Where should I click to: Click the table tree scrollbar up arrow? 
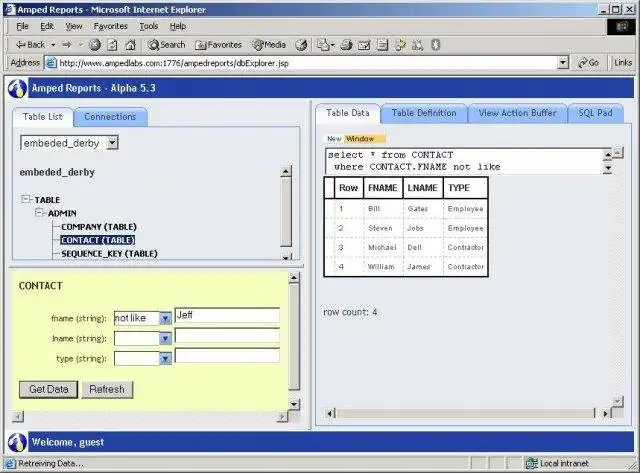click(x=286, y=171)
